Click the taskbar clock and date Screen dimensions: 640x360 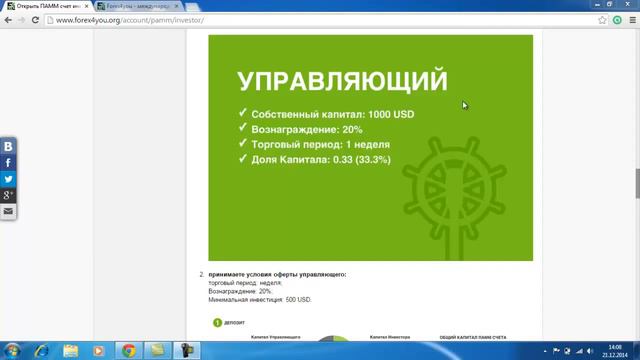coord(615,351)
